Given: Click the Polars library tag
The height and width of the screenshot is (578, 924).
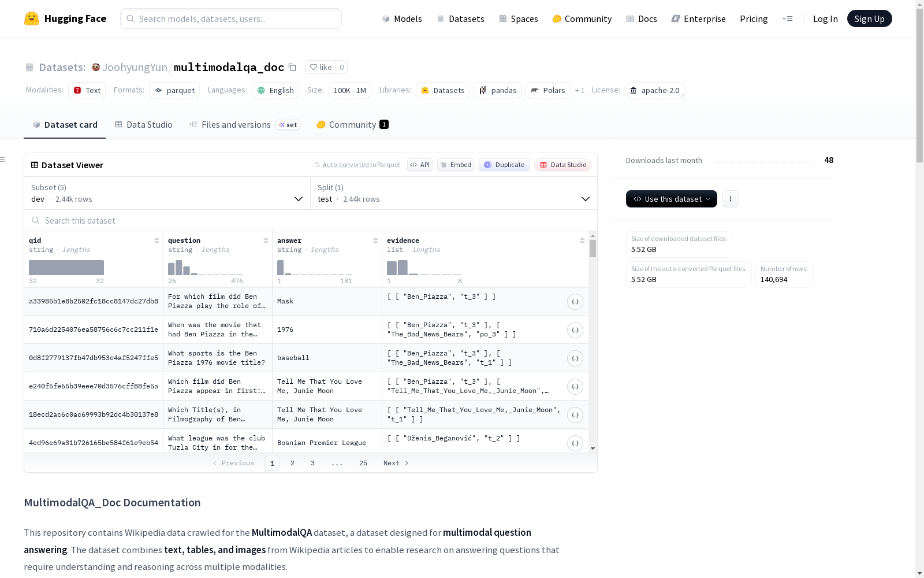Looking at the screenshot, I should pyautogui.click(x=548, y=90).
